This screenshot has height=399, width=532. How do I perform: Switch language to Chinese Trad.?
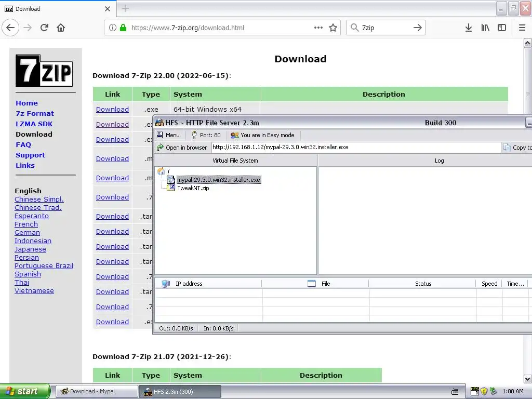[x=38, y=208]
